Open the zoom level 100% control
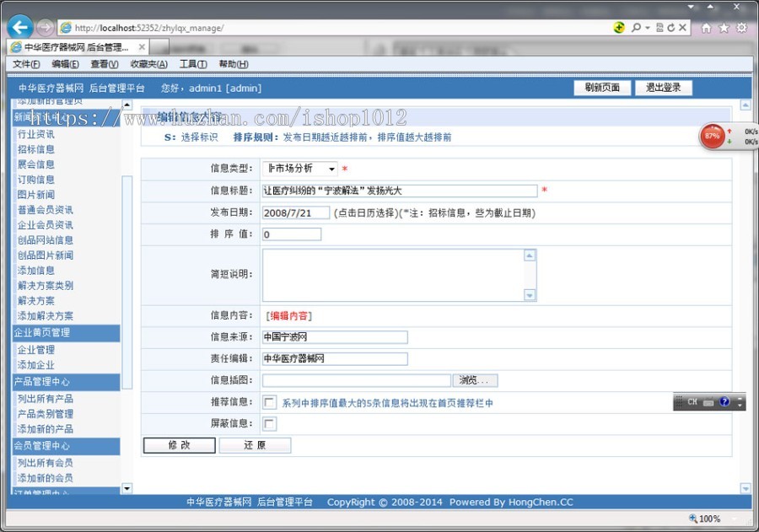The image size is (759, 532). [705, 519]
